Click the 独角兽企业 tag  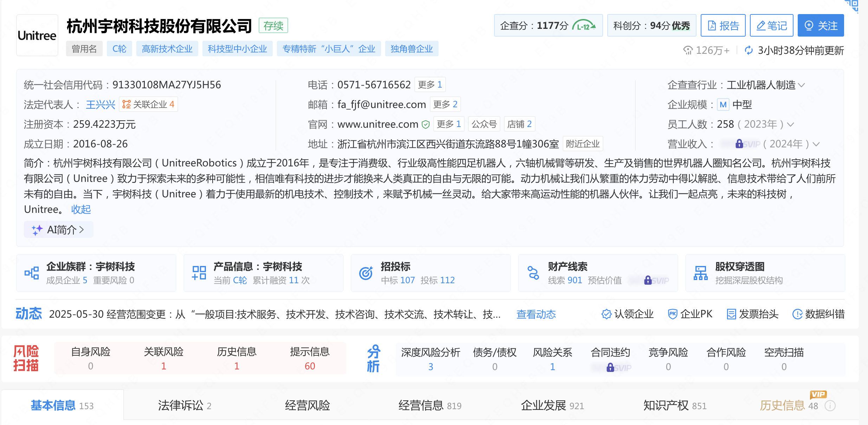tap(412, 49)
